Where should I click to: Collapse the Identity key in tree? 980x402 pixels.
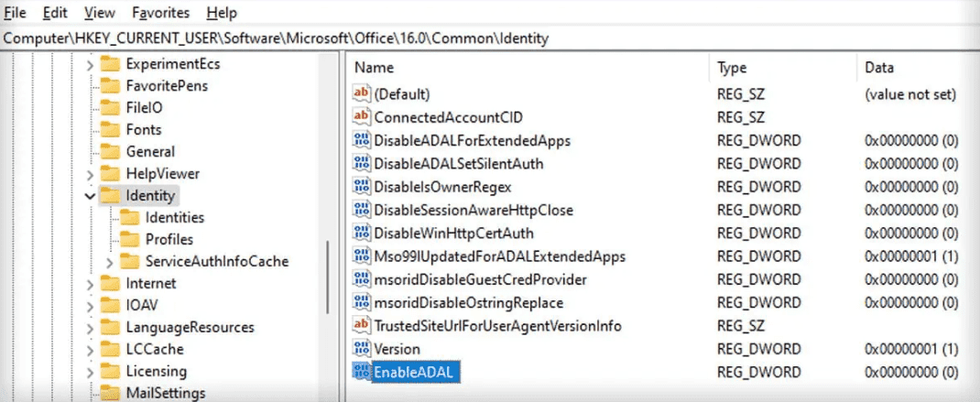90,196
